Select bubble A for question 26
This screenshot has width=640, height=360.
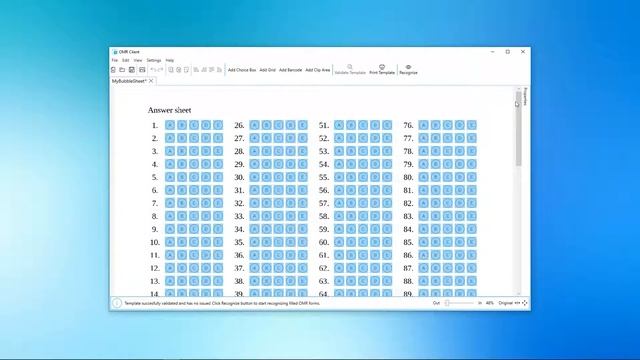(254, 125)
